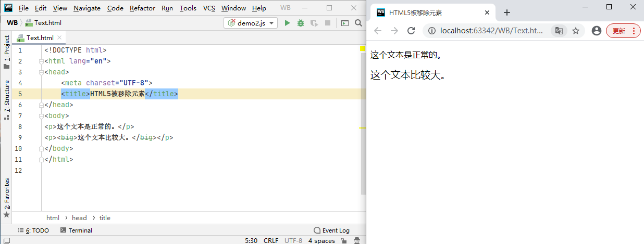The width and height of the screenshot is (644, 244).
Task: Open the 4 spaces indent selector
Action: [x=321, y=240]
